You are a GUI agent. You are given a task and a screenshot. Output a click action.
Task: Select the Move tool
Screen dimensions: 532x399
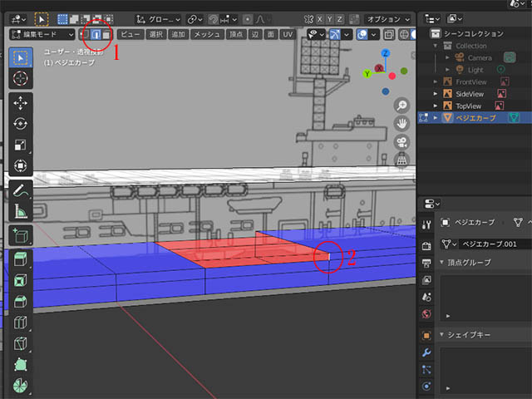pos(20,103)
